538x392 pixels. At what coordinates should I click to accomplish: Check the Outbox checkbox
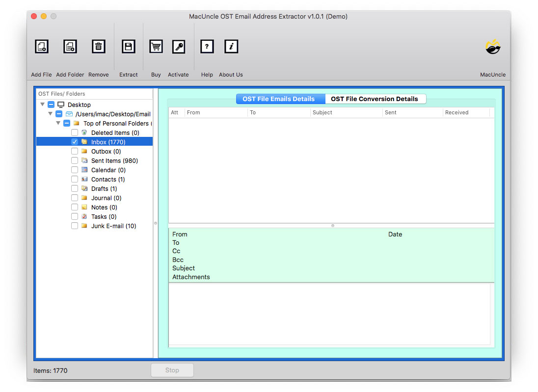75,151
